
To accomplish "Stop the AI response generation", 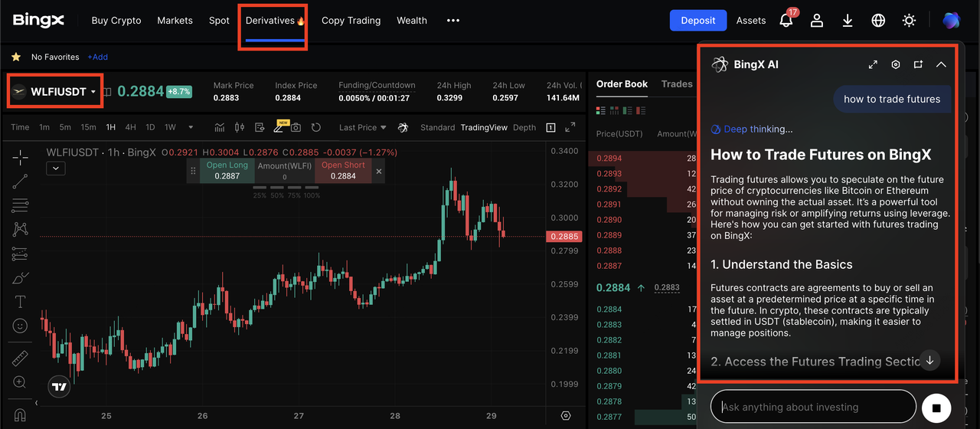I will 936,408.
